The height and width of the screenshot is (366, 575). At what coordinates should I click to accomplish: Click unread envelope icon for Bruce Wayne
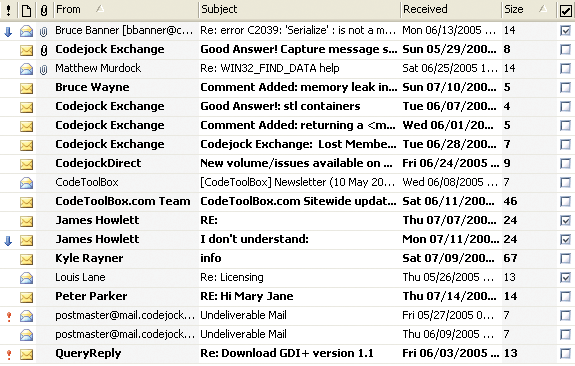pyautogui.click(x=26, y=88)
